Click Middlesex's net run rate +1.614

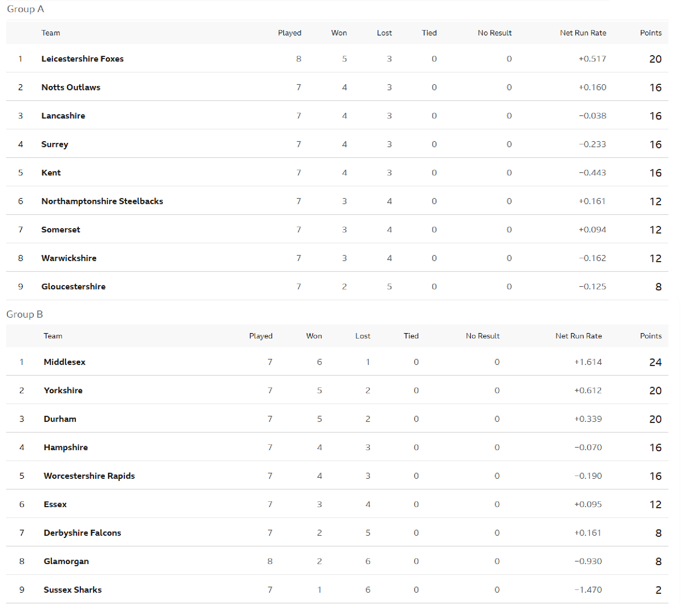588,362
